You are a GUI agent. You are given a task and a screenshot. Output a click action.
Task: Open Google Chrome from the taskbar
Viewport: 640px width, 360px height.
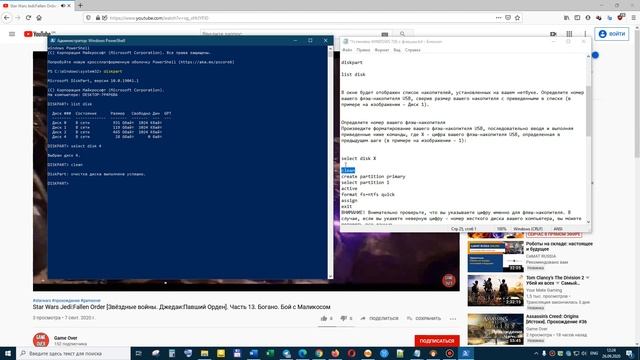coord(319,353)
